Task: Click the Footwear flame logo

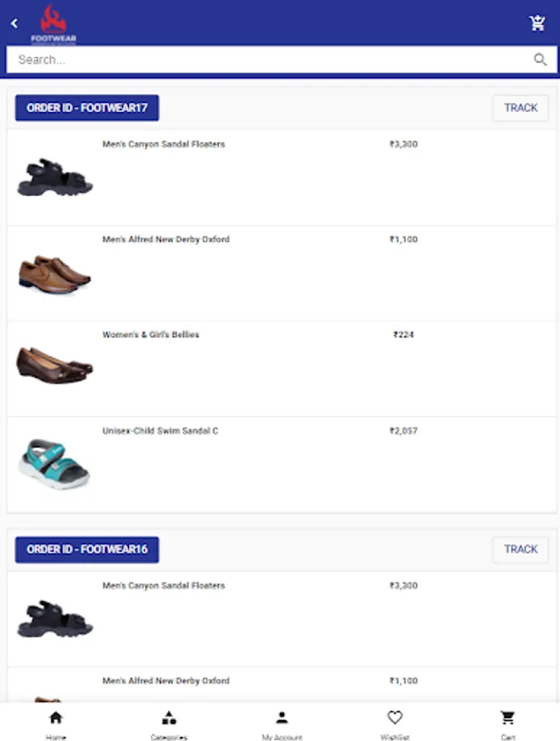Action: (x=54, y=24)
